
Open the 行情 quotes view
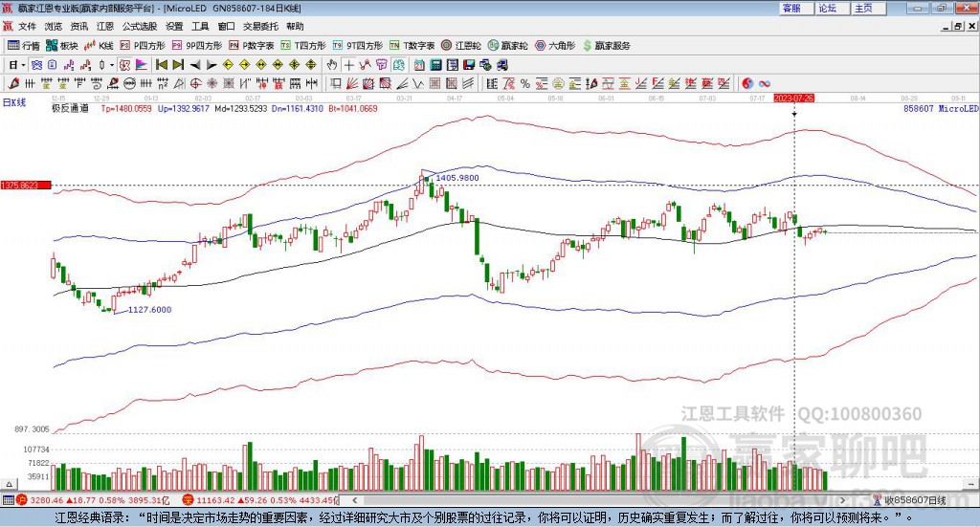click(24, 45)
